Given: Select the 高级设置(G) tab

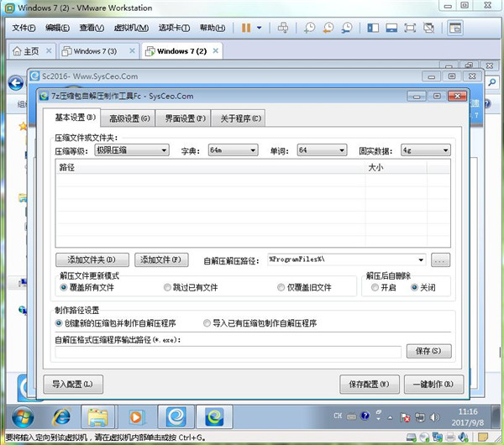Looking at the screenshot, I should click(129, 118).
